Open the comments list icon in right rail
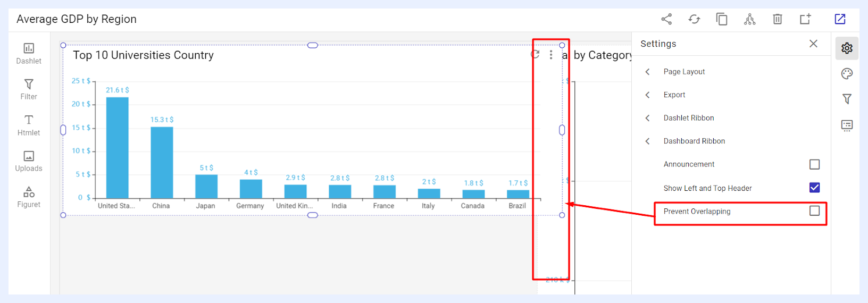The image size is (868, 303). tap(847, 125)
